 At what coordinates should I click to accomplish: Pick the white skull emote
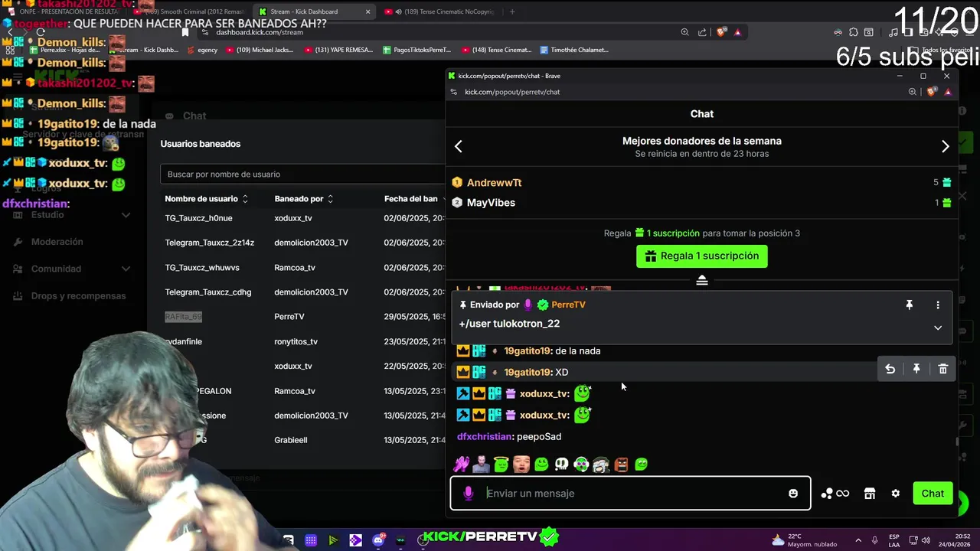tap(561, 464)
